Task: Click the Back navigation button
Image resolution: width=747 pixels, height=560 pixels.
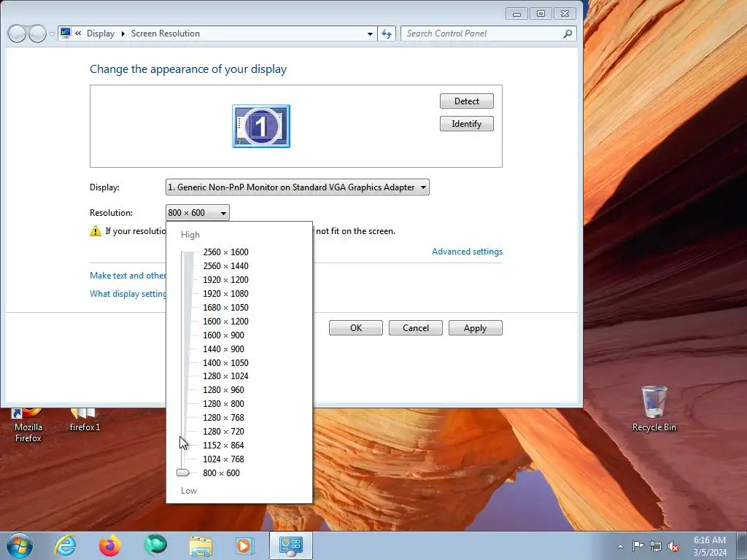Action: pos(17,34)
